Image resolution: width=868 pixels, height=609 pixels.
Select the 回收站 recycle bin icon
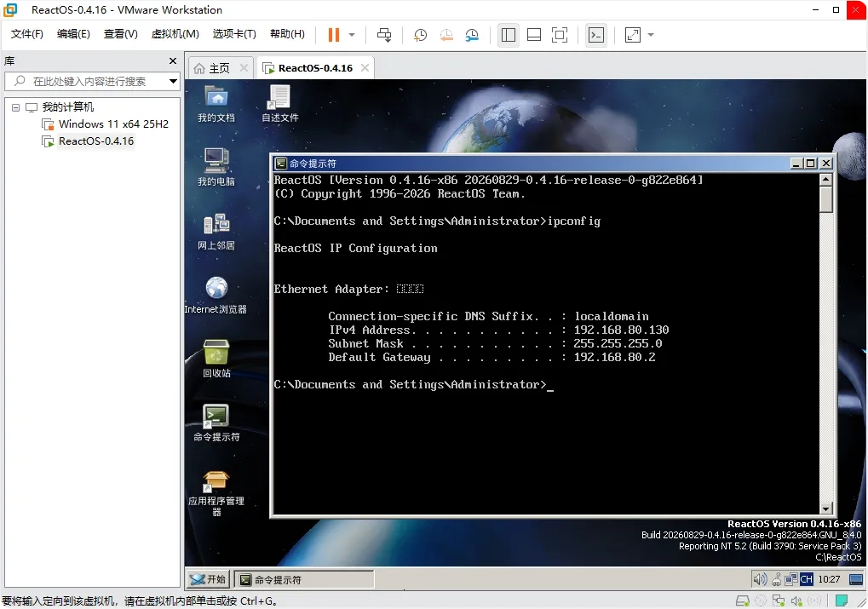coord(216,359)
